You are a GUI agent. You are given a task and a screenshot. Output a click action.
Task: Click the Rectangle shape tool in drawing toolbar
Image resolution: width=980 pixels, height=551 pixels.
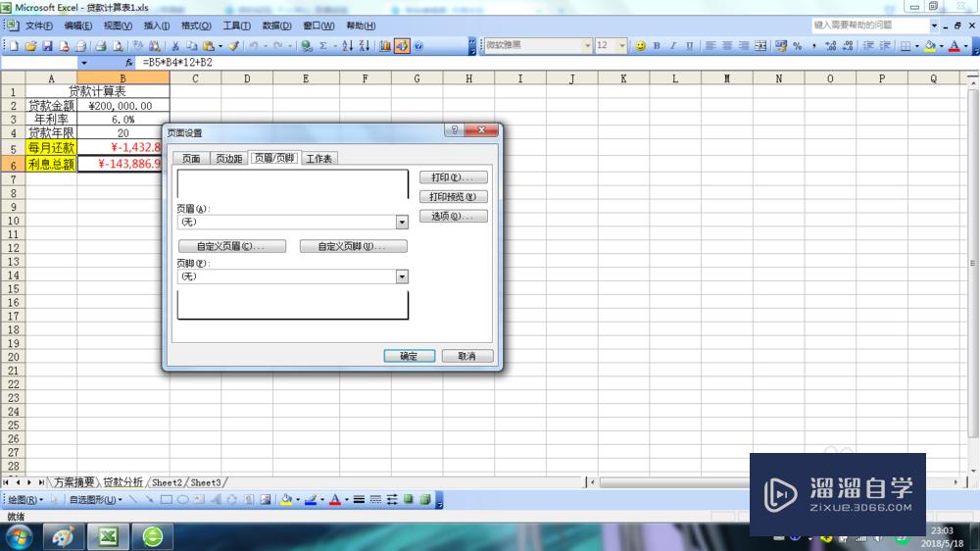click(167, 500)
